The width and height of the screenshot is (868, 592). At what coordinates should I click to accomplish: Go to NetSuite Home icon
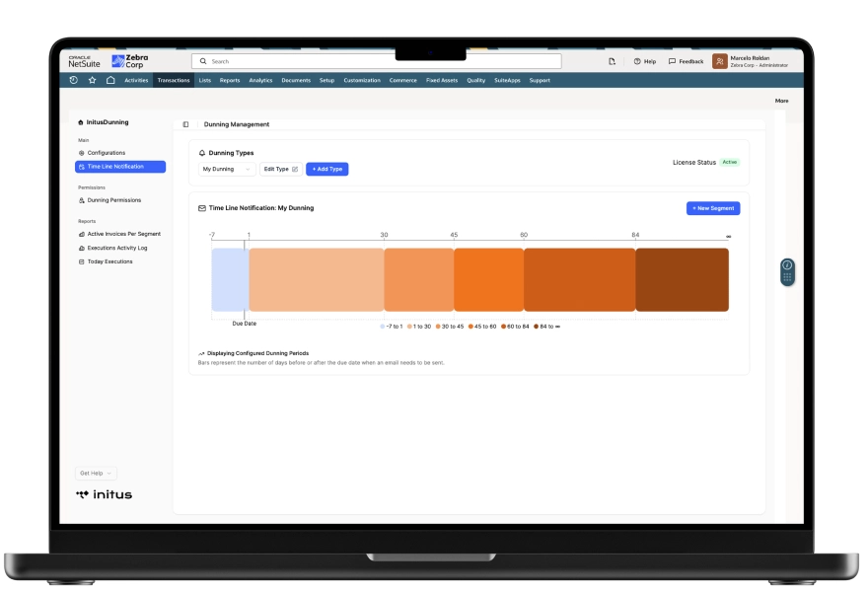(110, 80)
